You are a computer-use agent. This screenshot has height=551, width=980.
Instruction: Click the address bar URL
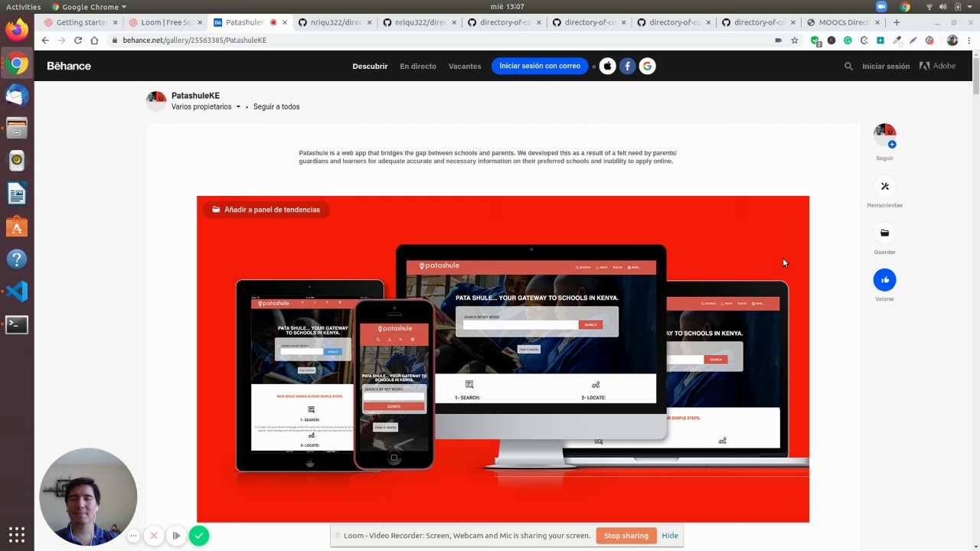(x=194, y=40)
